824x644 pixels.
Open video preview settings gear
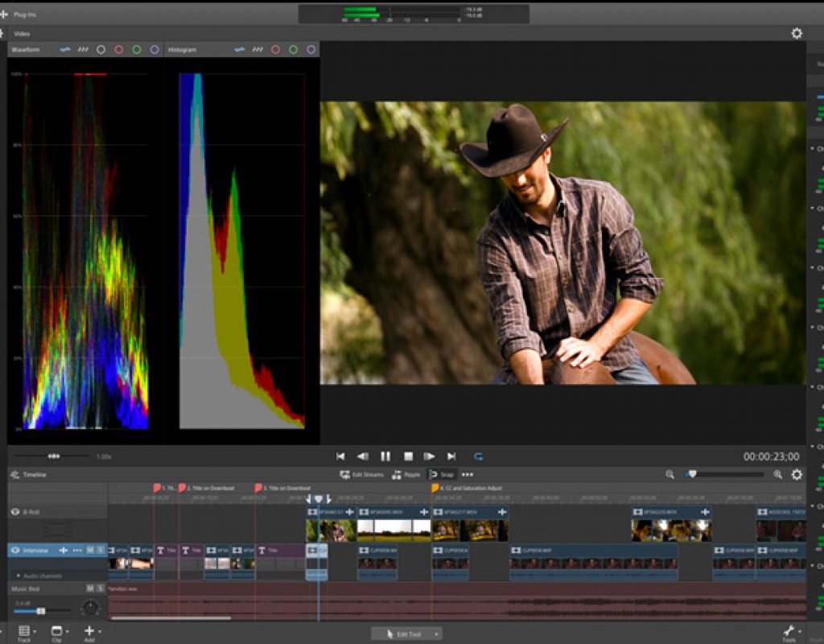(x=797, y=34)
